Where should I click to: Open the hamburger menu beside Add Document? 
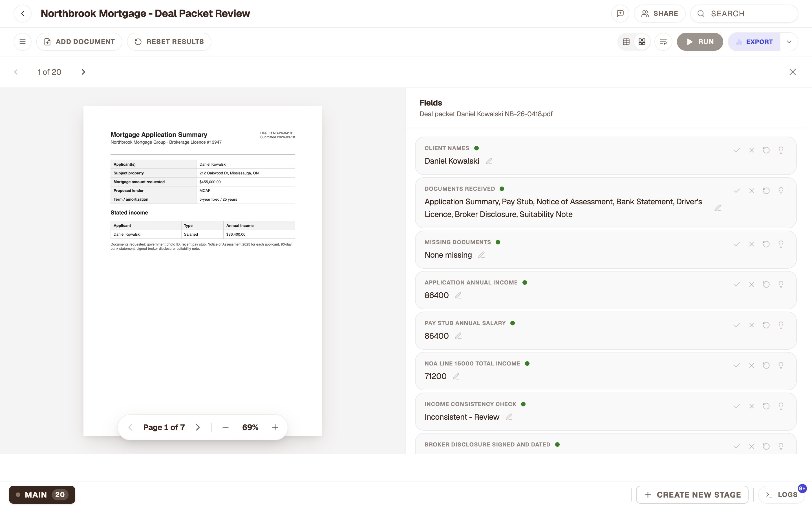23,42
